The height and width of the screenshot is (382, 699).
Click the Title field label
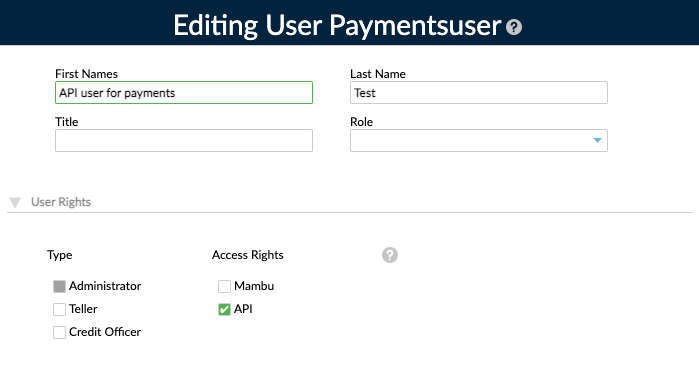(x=66, y=122)
